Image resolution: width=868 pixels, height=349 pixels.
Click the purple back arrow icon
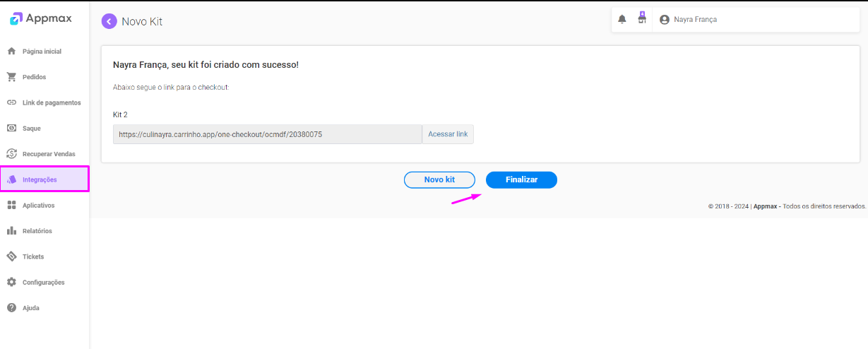(109, 21)
